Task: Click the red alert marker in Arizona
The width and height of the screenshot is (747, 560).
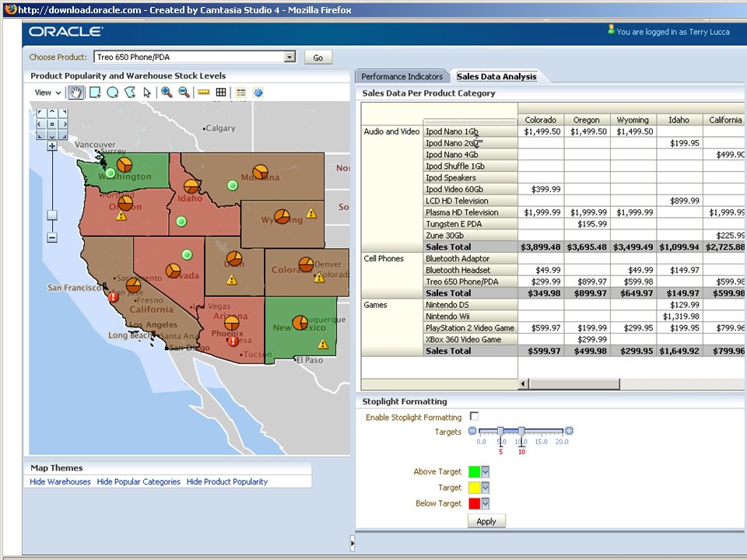Action: (233, 341)
